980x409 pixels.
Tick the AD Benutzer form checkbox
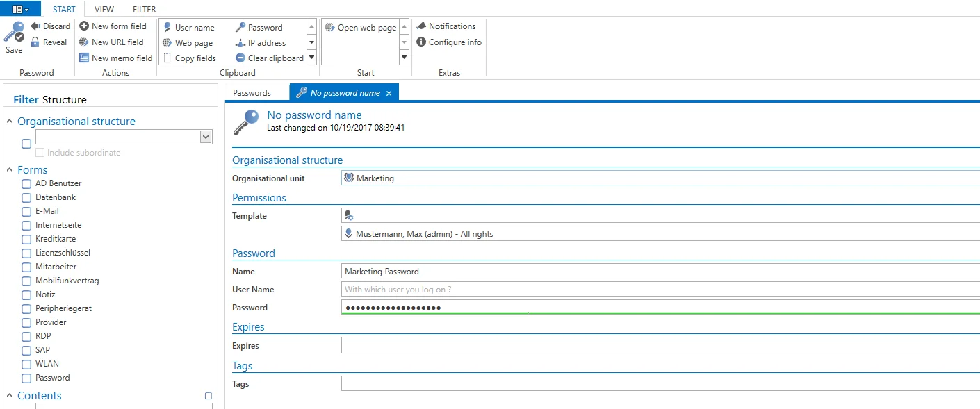coord(26,184)
